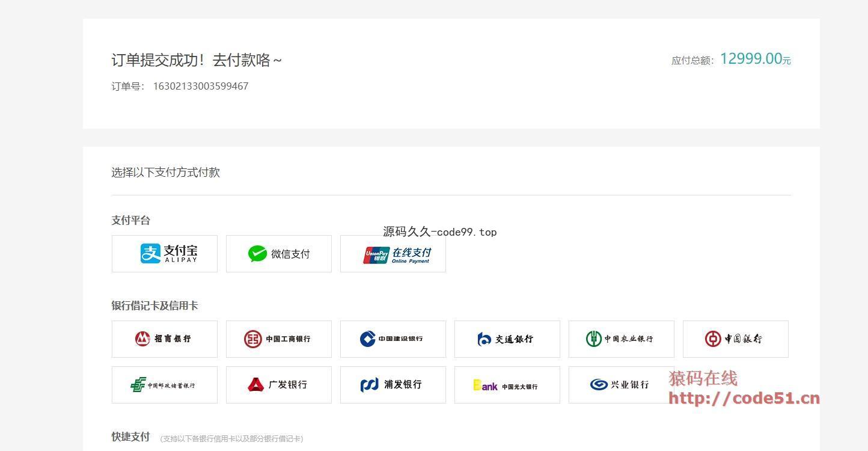The height and width of the screenshot is (451, 868).
Task: Click the order number 16302133003599467
Action: click(201, 86)
